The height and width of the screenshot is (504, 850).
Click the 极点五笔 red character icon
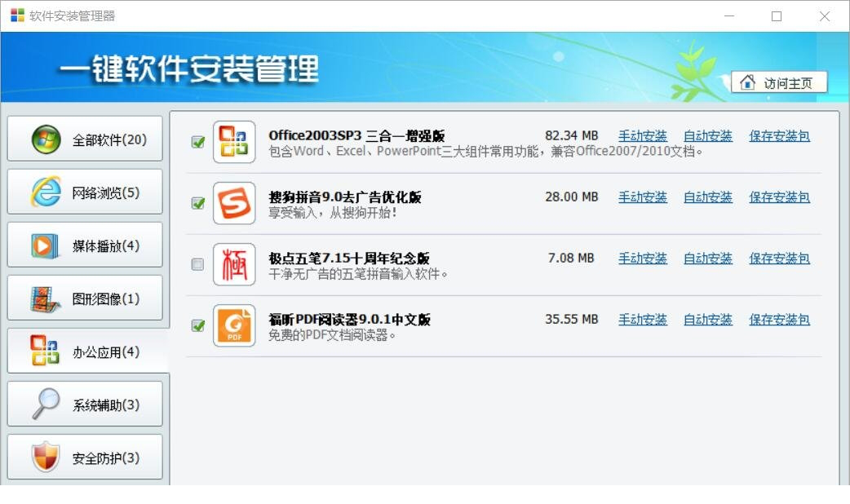coord(234,264)
